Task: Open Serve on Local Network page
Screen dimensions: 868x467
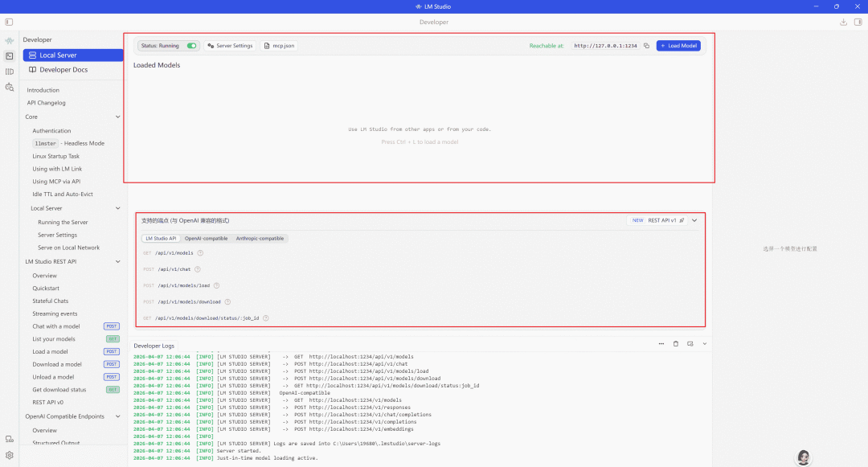Action: (x=68, y=248)
